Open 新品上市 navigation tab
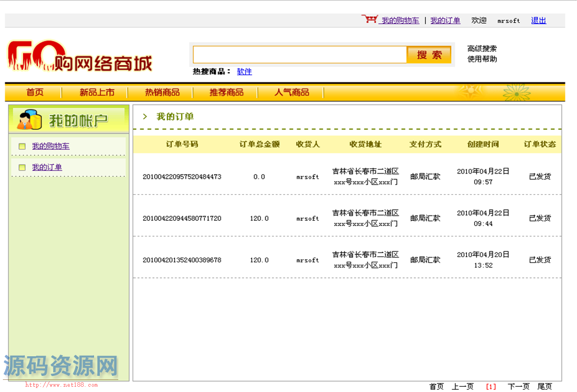 pyautogui.click(x=97, y=92)
